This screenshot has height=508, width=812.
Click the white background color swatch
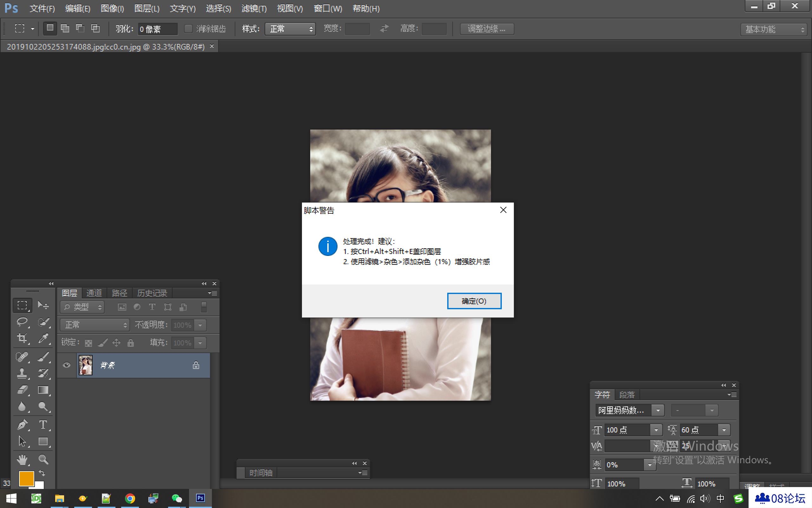coord(39,485)
